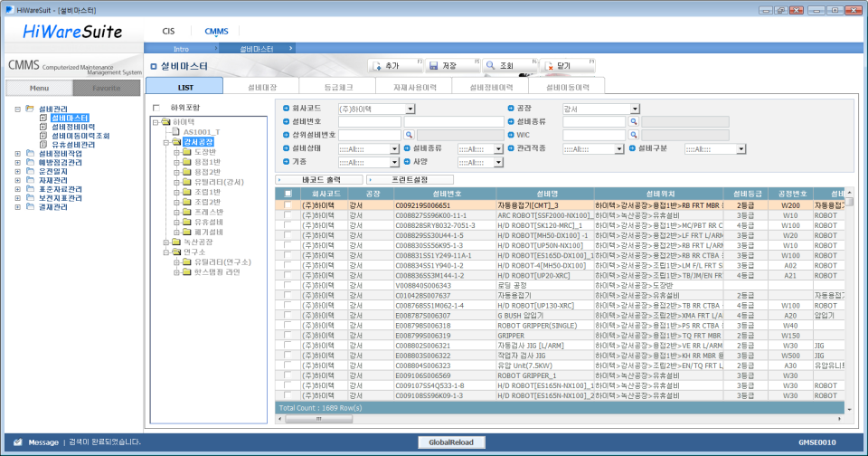The height and width of the screenshot is (456, 868).
Task: Click the folder icon of 핫스탬핑 라인 node
Action: click(x=186, y=272)
